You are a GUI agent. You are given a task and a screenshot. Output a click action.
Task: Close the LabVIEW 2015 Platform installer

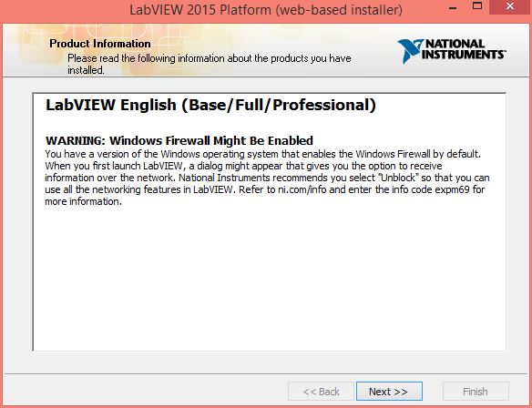click(x=509, y=6)
